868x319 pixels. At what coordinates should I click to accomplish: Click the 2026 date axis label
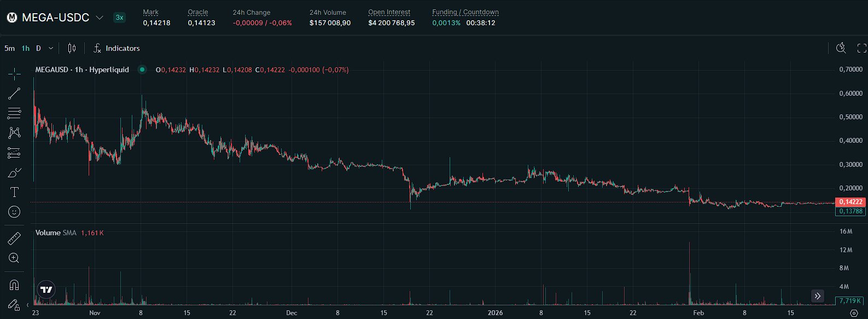495,313
